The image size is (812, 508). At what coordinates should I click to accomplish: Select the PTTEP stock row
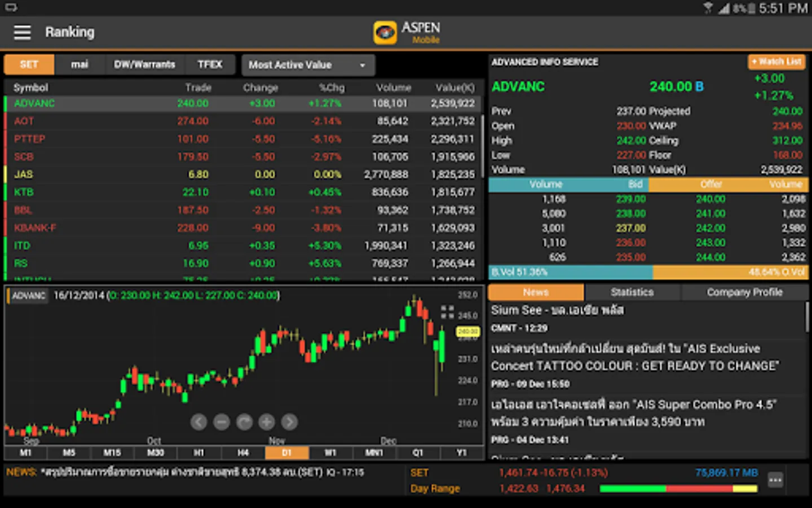pos(244,139)
